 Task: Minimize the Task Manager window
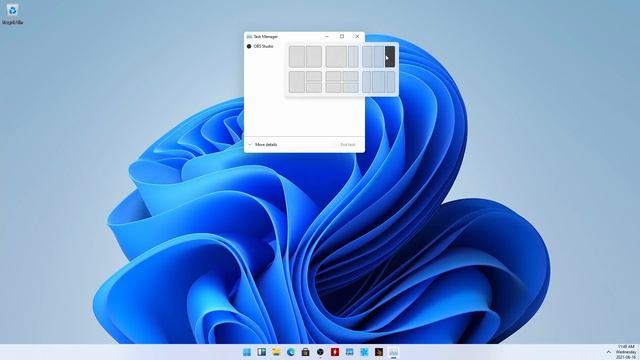327,36
